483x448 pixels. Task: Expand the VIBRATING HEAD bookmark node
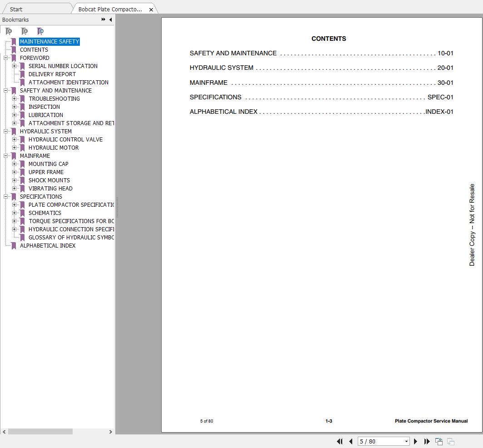pos(14,188)
